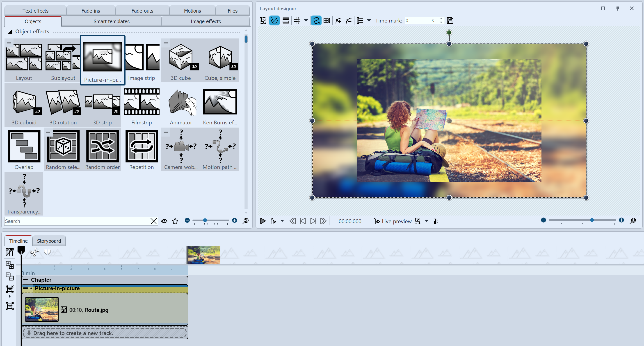This screenshot has height=346, width=644.
Task: Enable Smart templates panel
Action: (x=111, y=21)
